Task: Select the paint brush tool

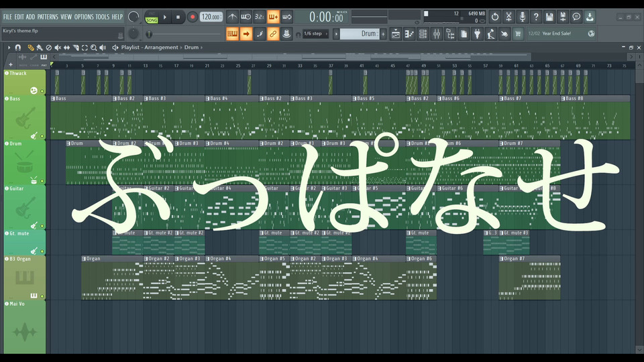Action: pyautogui.click(x=40, y=48)
